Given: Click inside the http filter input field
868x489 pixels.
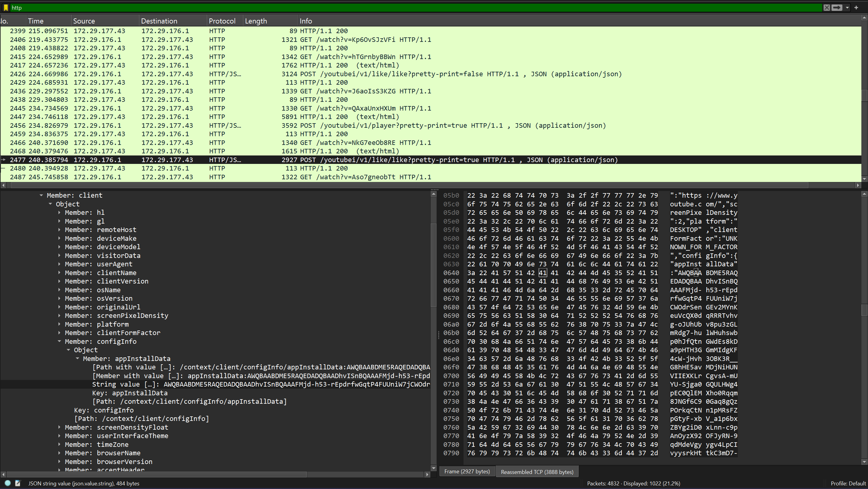Looking at the screenshot, I should (x=404, y=8).
